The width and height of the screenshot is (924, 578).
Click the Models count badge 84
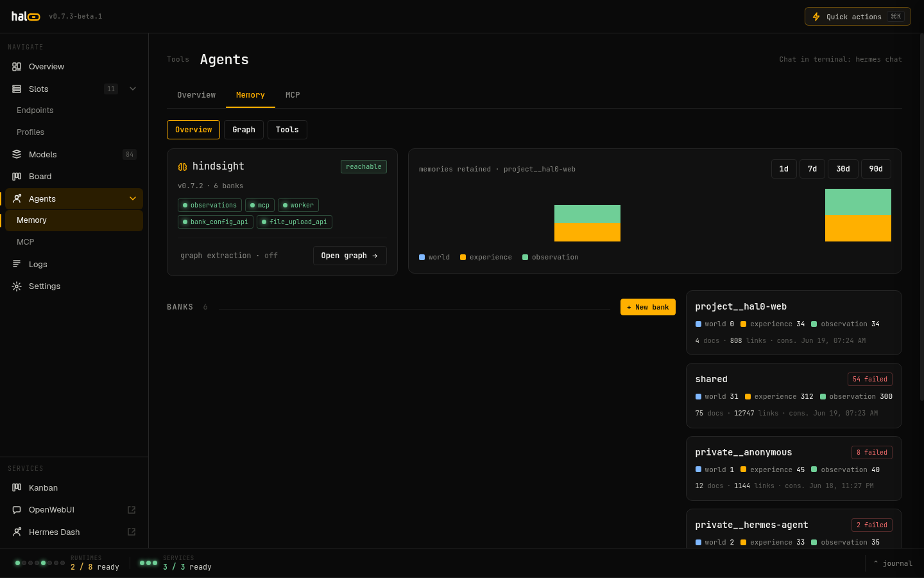(130, 155)
